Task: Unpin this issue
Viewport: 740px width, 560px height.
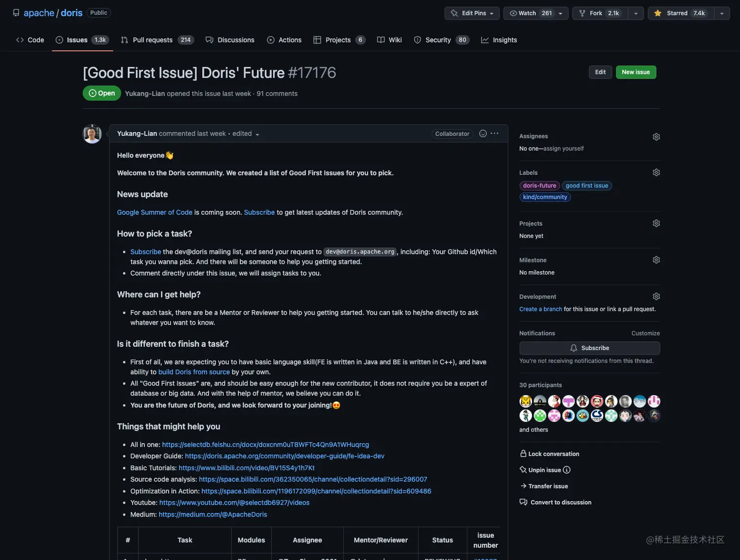Action: (x=540, y=470)
